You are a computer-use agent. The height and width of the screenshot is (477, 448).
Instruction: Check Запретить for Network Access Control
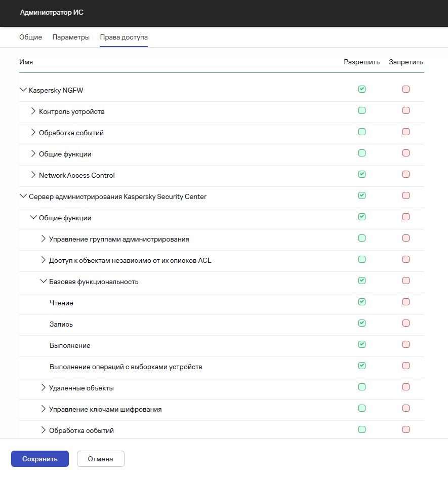click(406, 174)
